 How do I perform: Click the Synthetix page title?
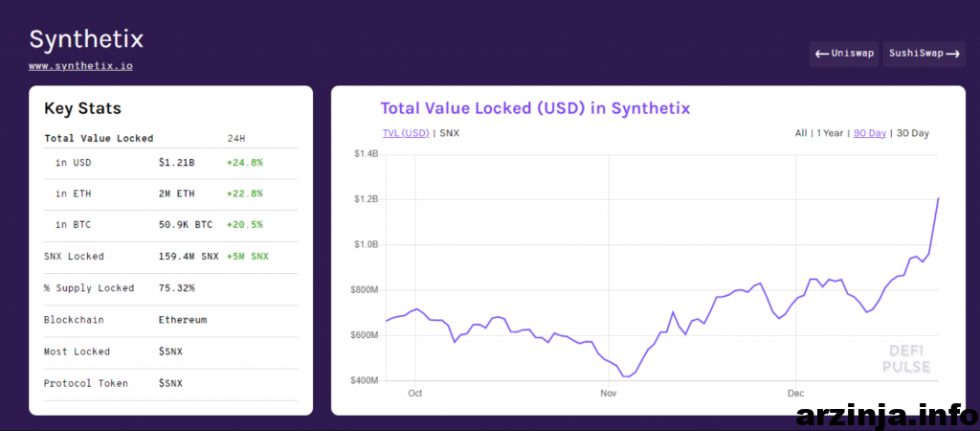(x=86, y=39)
